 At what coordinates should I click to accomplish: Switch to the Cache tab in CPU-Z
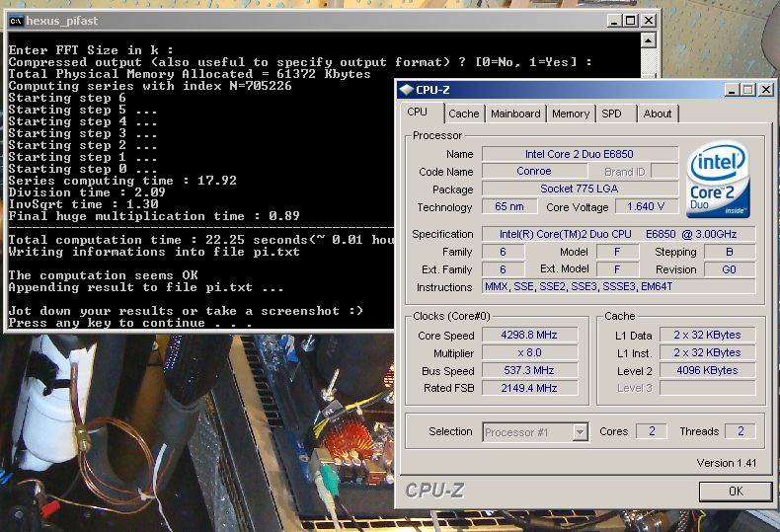463,114
